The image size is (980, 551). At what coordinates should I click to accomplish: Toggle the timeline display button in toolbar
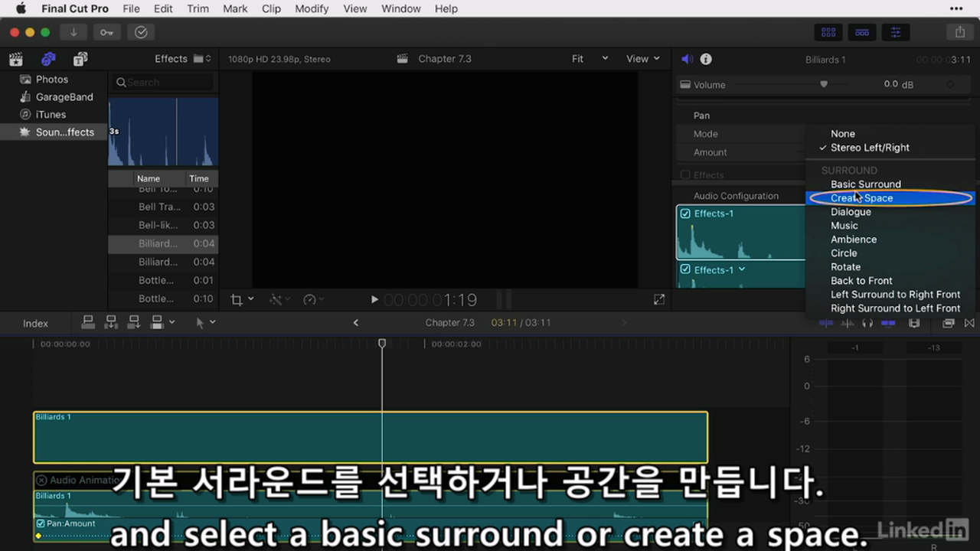tap(862, 32)
